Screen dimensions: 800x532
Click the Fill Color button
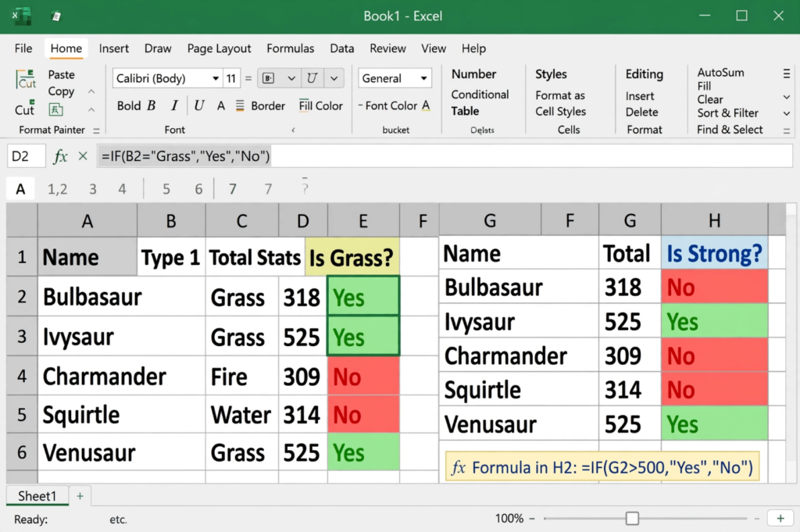click(x=320, y=105)
